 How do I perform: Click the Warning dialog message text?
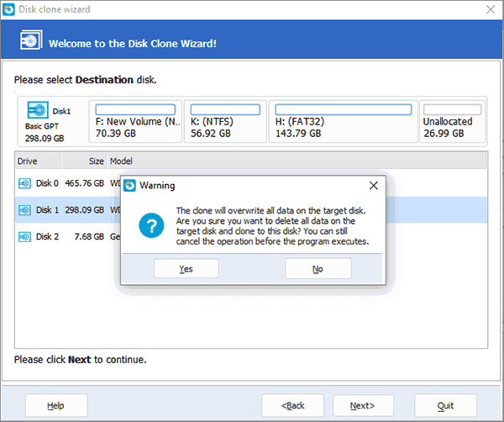pyautogui.click(x=272, y=226)
